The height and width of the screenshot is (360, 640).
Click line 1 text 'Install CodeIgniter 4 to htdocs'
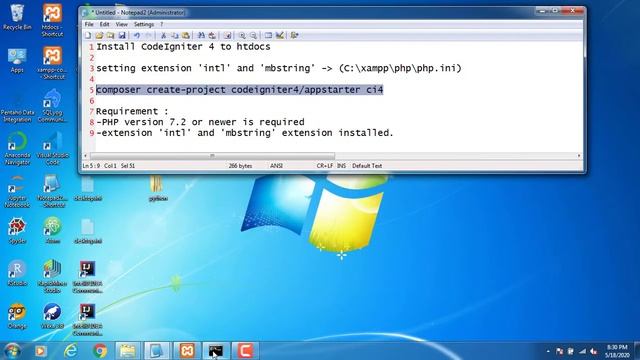coord(183,47)
